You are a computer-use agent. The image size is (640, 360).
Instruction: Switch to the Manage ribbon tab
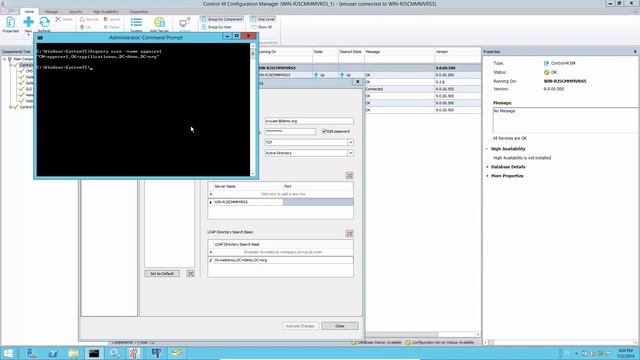click(x=51, y=11)
